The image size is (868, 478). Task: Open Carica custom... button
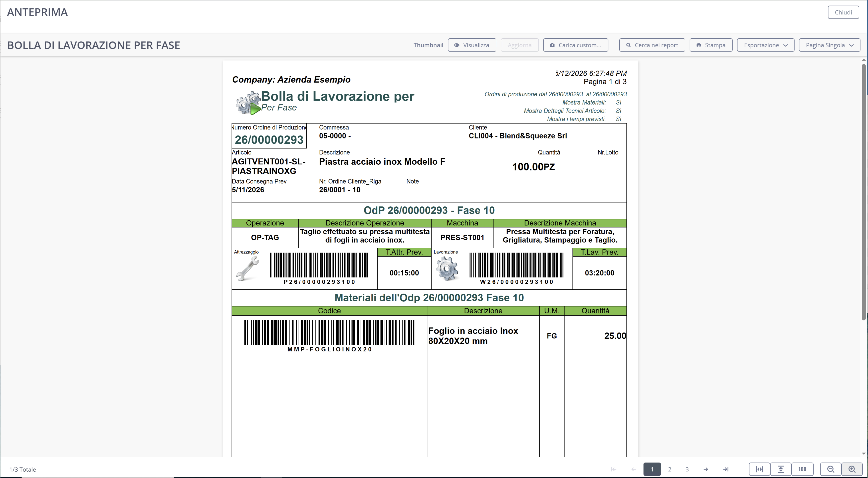tap(575, 45)
